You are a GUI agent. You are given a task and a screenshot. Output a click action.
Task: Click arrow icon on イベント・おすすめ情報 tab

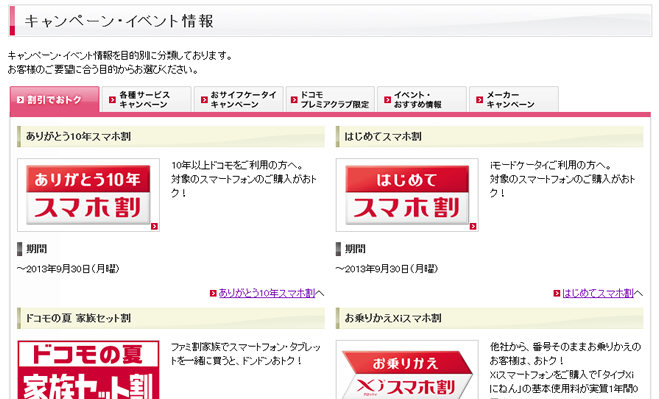(387, 100)
